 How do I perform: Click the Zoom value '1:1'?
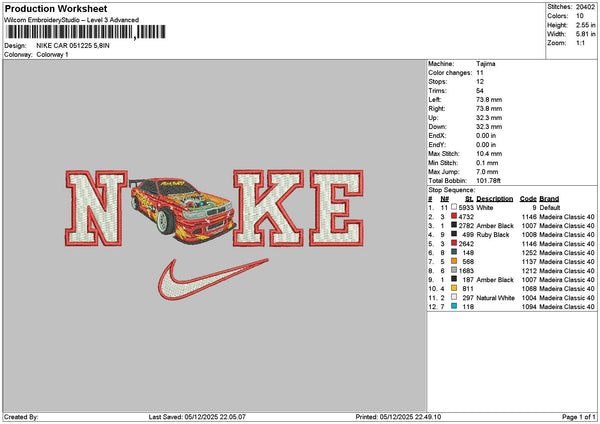pos(580,43)
